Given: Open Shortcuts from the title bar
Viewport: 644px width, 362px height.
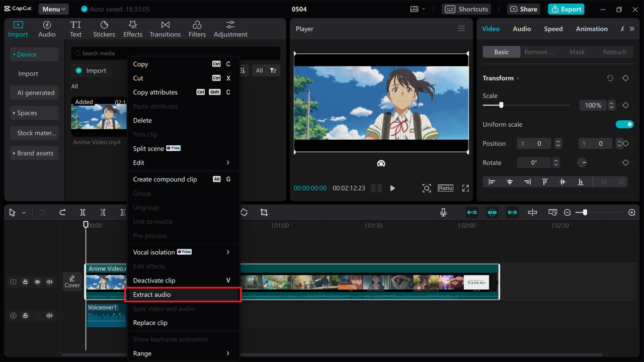Looking at the screenshot, I should 466,9.
